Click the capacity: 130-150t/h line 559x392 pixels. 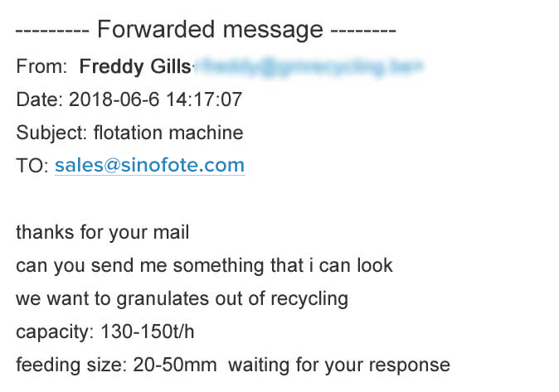pos(105,332)
